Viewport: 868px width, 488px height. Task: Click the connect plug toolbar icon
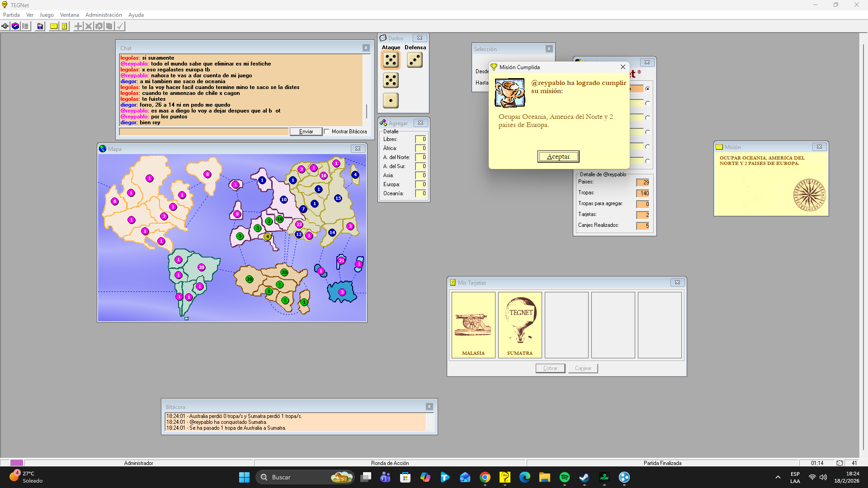5,26
